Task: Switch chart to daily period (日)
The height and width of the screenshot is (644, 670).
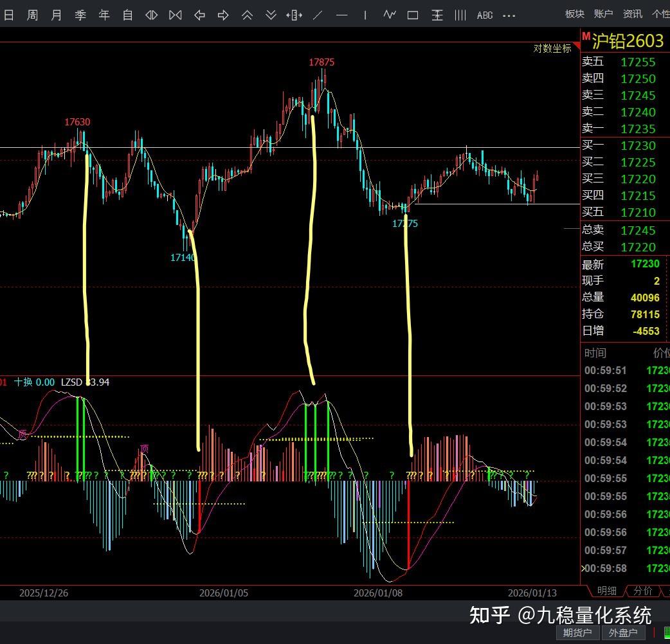Action: 9,15
